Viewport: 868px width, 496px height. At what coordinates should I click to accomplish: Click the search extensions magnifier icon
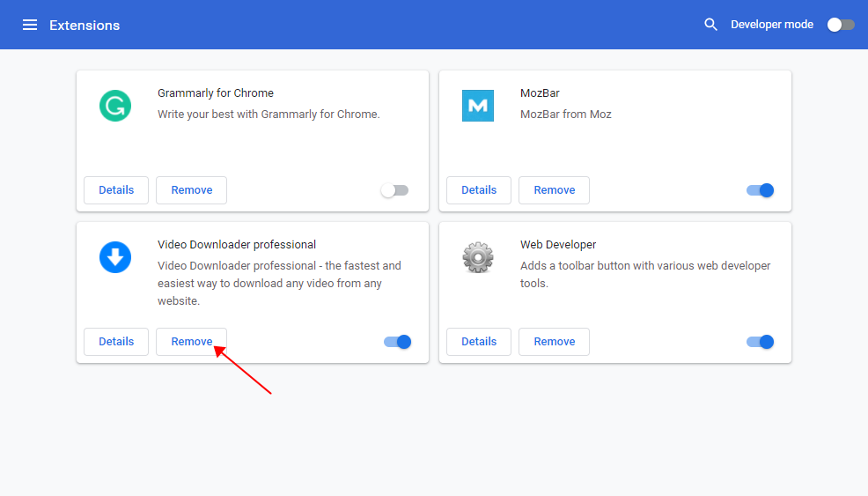(x=711, y=25)
